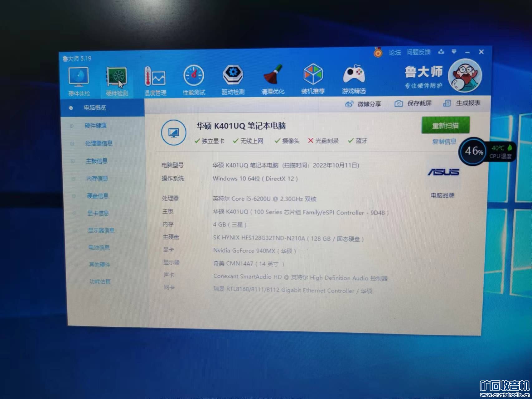
Task: Click the sound card value 'Conexant SmartAudio HD'
Action: point(248,277)
